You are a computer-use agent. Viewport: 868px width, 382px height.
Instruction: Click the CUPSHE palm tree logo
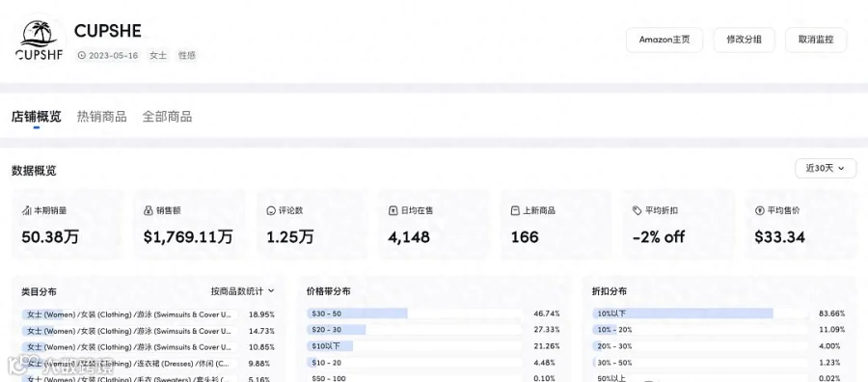[39, 41]
